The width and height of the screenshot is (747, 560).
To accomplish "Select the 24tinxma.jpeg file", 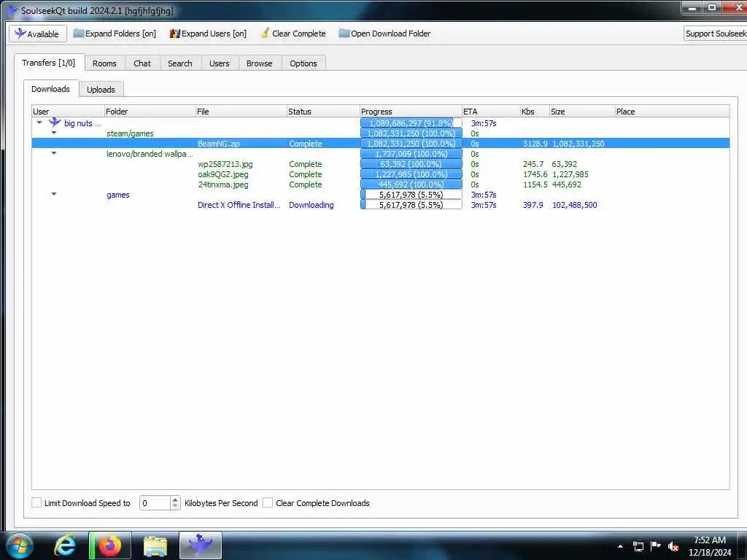I will pyautogui.click(x=223, y=184).
